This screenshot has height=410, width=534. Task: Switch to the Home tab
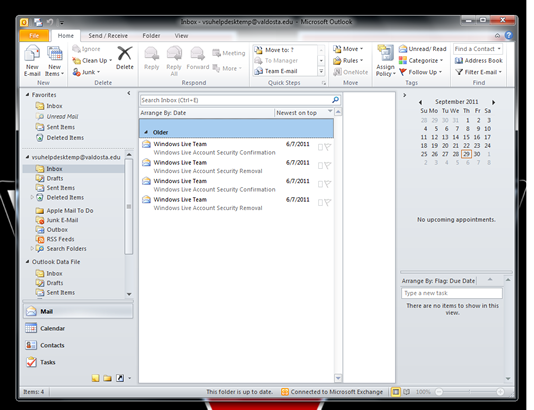pyautogui.click(x=65, y=35)
